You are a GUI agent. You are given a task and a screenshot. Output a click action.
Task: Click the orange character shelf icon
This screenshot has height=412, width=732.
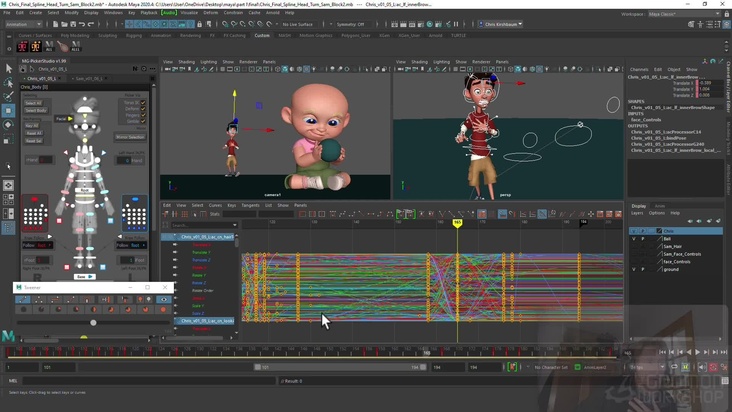point(36,46)
